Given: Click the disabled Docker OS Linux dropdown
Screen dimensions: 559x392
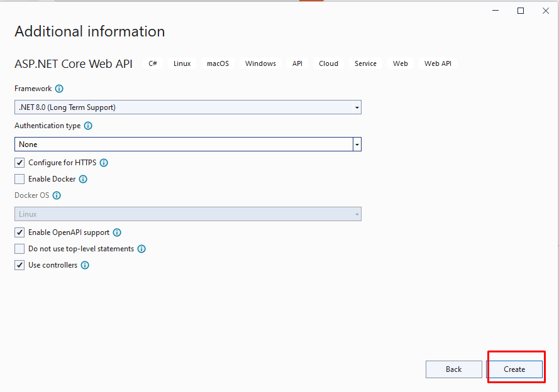Looking at the screenshot, I should click(187, 214).
